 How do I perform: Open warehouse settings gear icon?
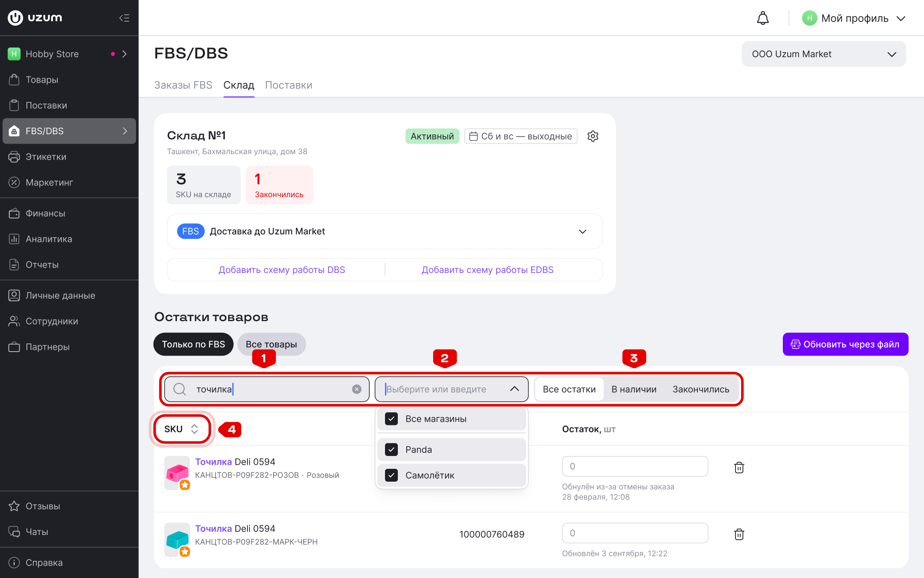593,136
